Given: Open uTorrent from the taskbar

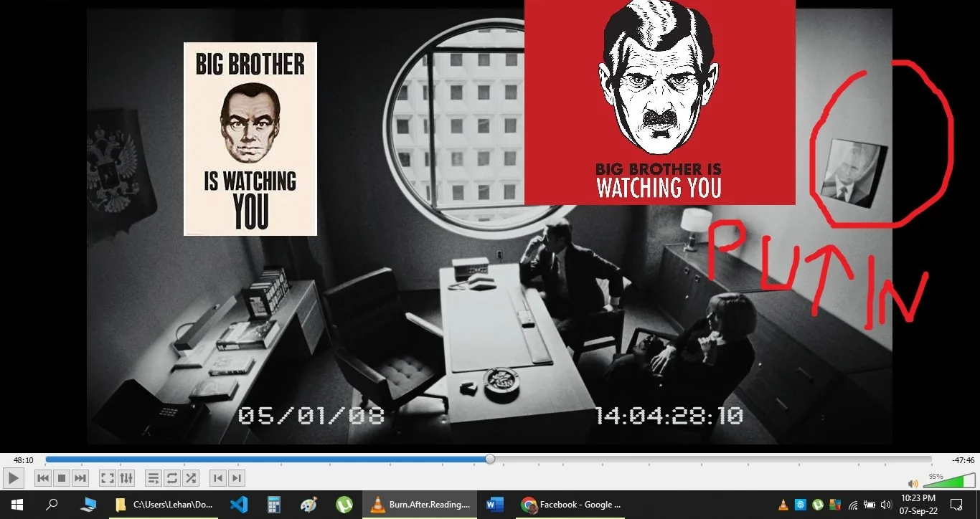Looking at the screenshot, I should 344,505.
